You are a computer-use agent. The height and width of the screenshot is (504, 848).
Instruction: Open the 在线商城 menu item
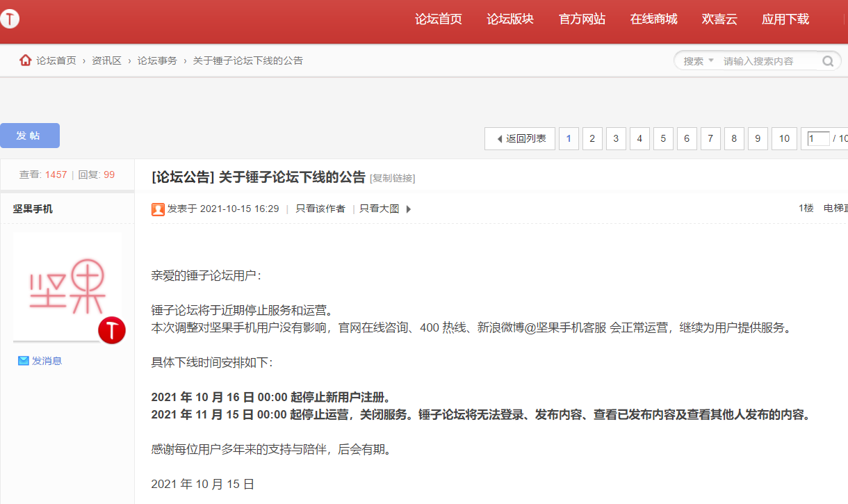653,19
